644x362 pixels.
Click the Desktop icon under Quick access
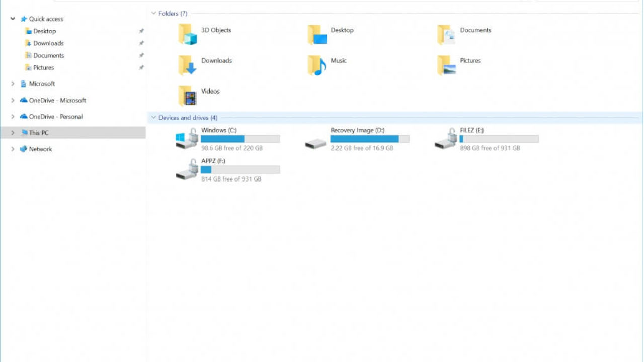[29, 31]
